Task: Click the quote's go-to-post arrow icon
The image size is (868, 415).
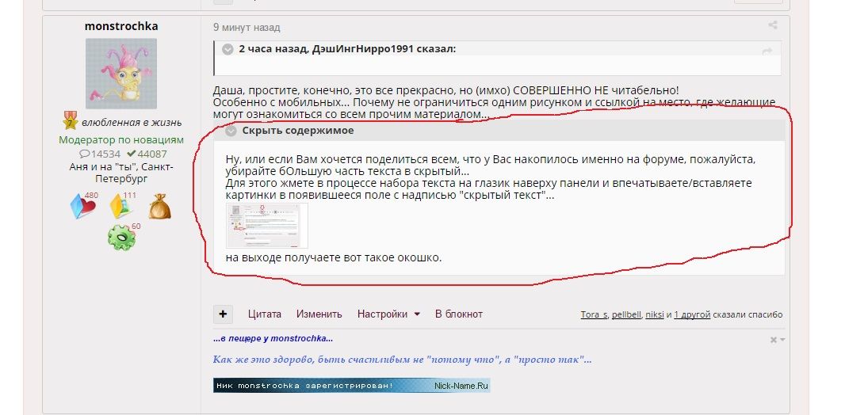Action: coord(767,51)
